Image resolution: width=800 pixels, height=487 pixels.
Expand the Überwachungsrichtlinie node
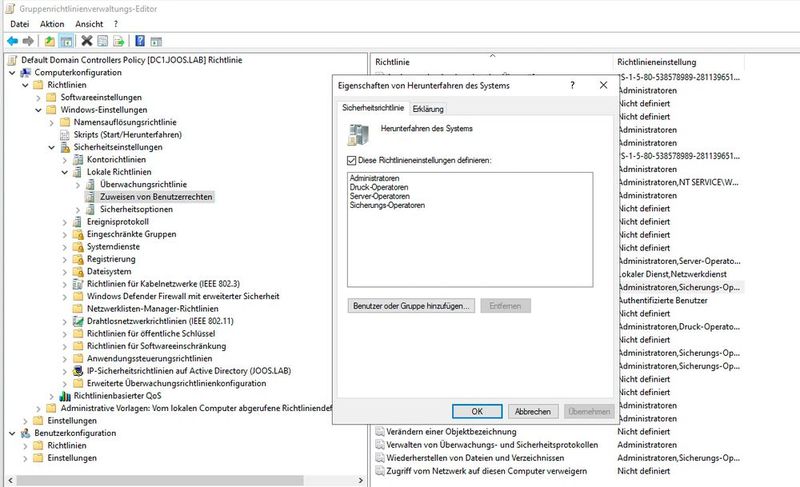tap(78, 185)
